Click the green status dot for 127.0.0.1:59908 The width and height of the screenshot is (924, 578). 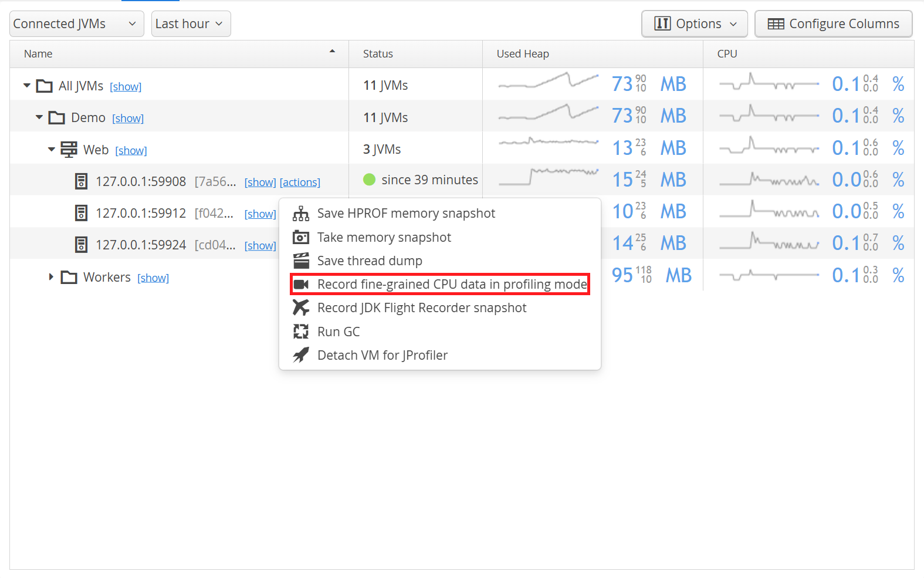370,180
